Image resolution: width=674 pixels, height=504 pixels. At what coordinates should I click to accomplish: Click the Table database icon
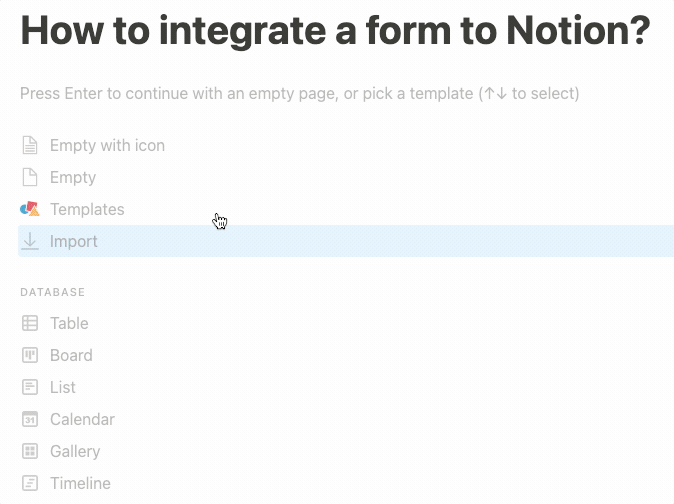tap(30, 323)
